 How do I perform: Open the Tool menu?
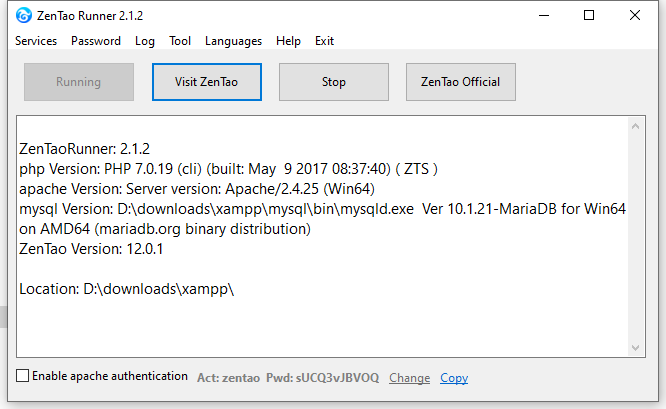[x=180, y=41]
